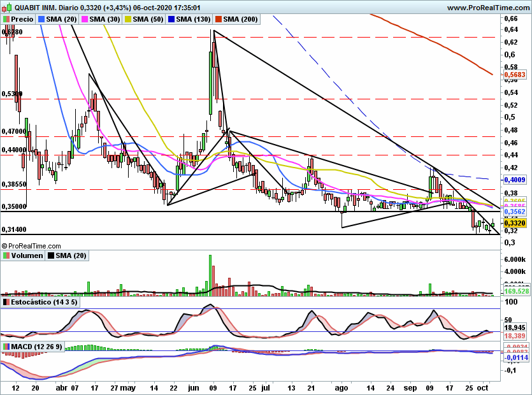Open the Volumen panel label

23,255
